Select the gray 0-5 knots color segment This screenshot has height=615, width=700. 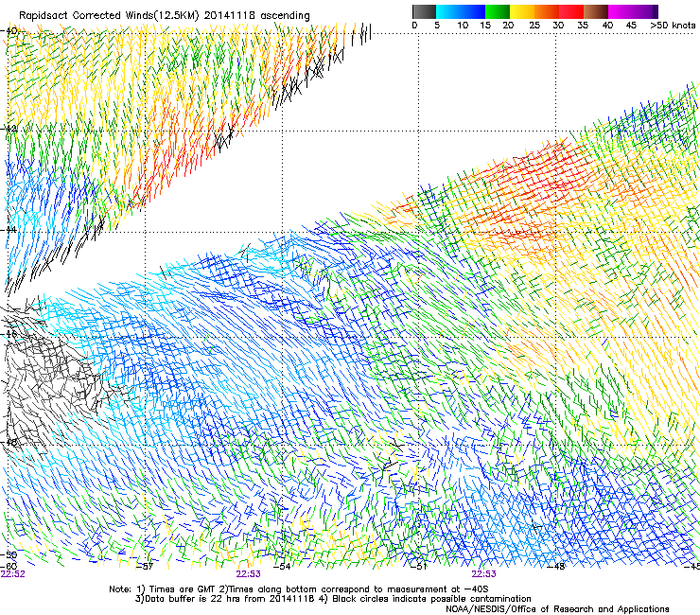[x=424, y=11]
